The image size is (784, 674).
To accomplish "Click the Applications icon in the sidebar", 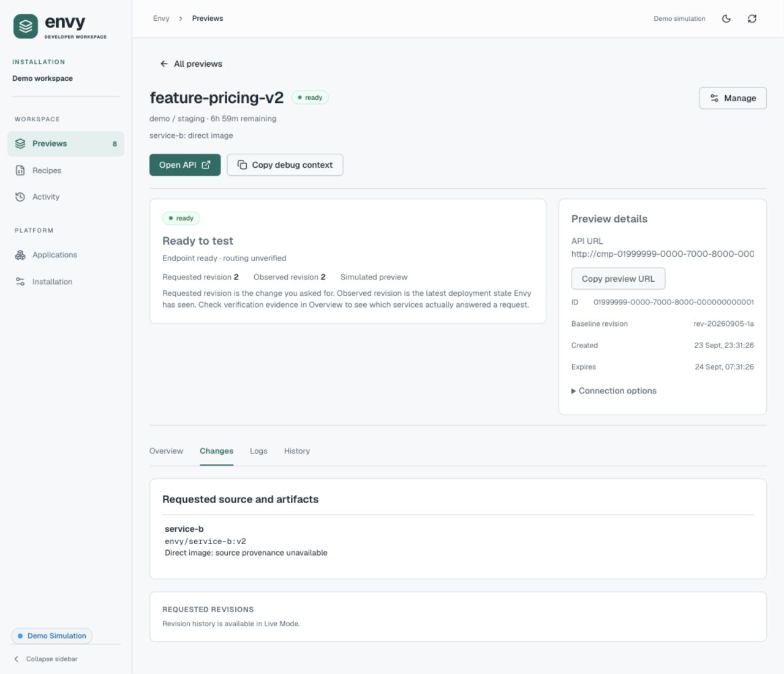I will pyautogui.click(x=20, y=255).
